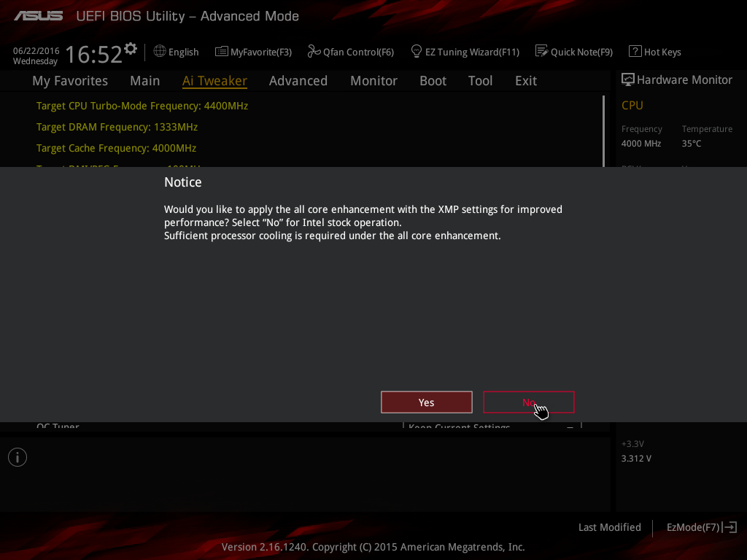Click the 3.312 V voltage value
747x560 pixels.
(636, 459)
